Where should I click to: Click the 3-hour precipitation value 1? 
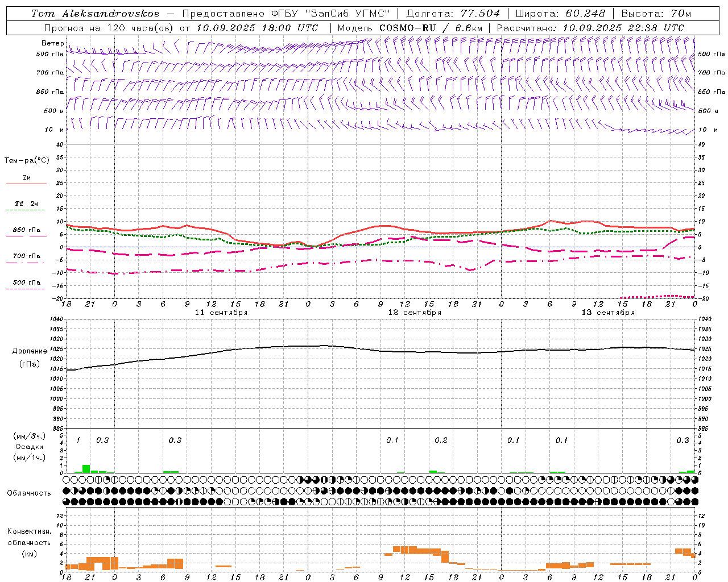coord(78,440)
